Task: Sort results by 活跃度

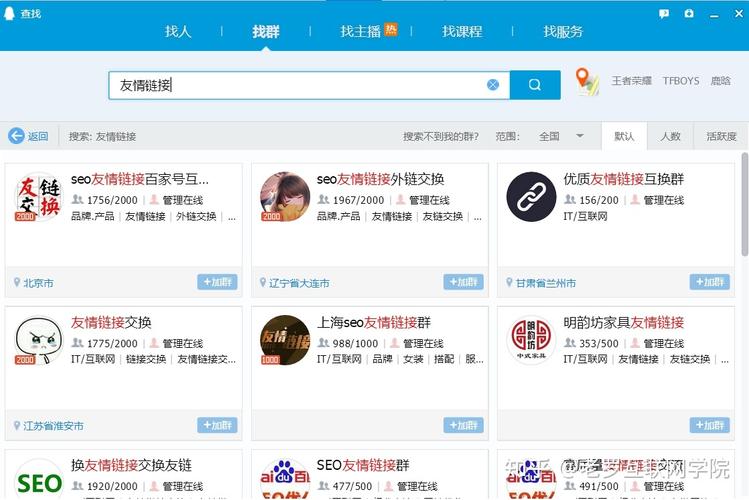Action: pyautogui.click(x=721, y=137)
